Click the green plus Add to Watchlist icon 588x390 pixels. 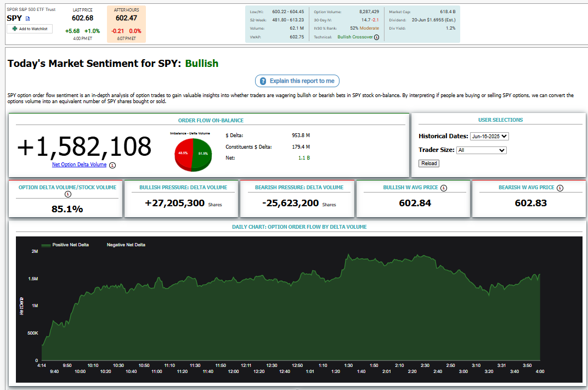(15, 29)
